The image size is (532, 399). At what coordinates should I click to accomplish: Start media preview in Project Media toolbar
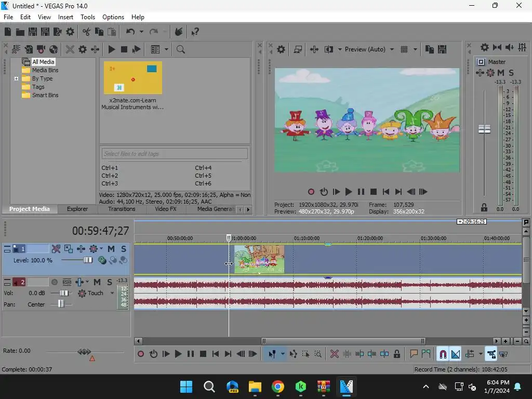pos(112,49)
